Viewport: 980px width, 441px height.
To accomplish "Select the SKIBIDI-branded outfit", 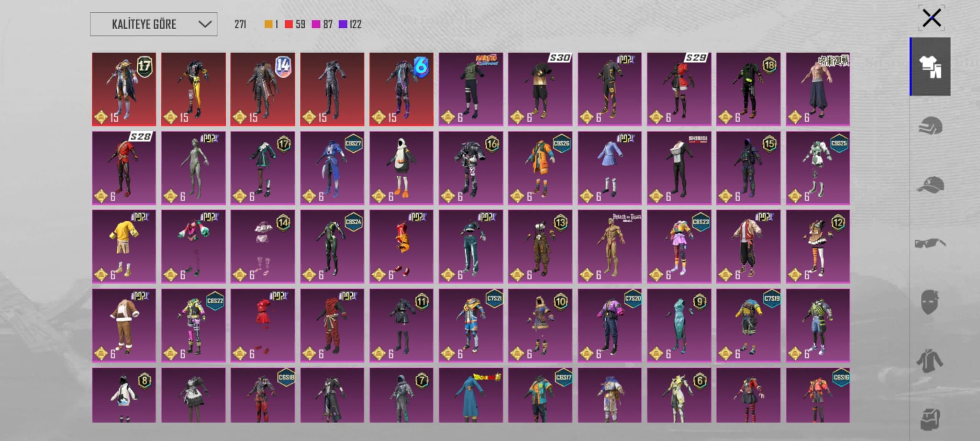I will (x=679, y=168).
